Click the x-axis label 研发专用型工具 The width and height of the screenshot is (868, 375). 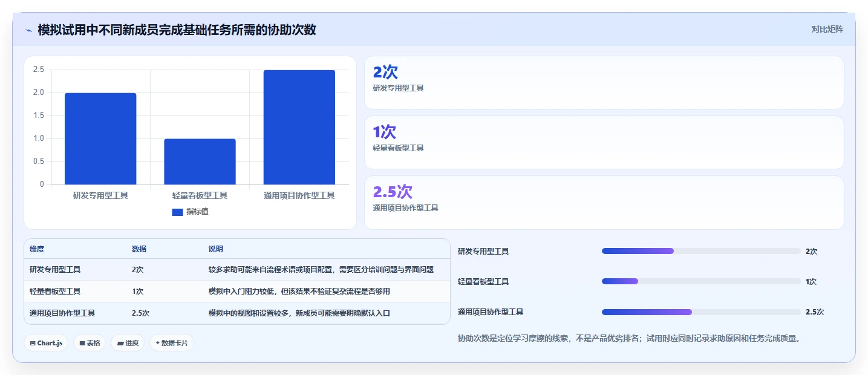(x=100, y=195)
